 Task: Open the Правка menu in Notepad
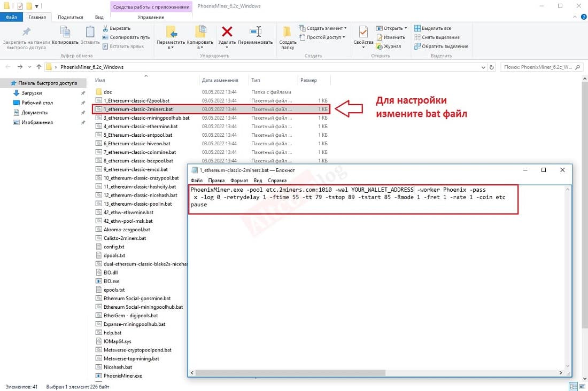216,181
